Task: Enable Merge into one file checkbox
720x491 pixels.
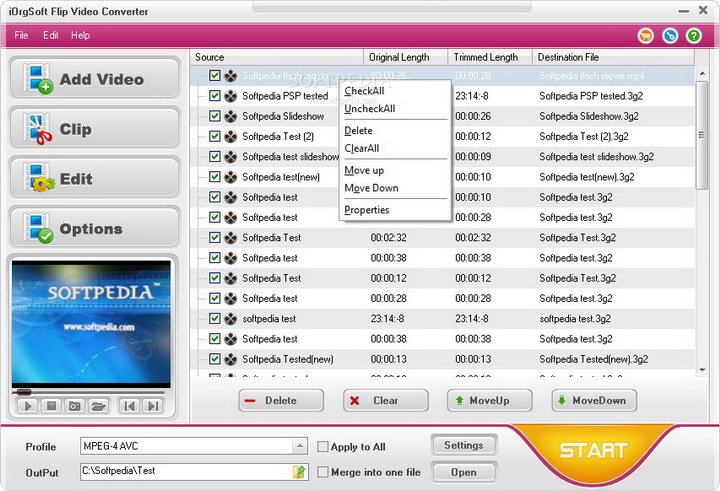Action: tap(323, 472)
